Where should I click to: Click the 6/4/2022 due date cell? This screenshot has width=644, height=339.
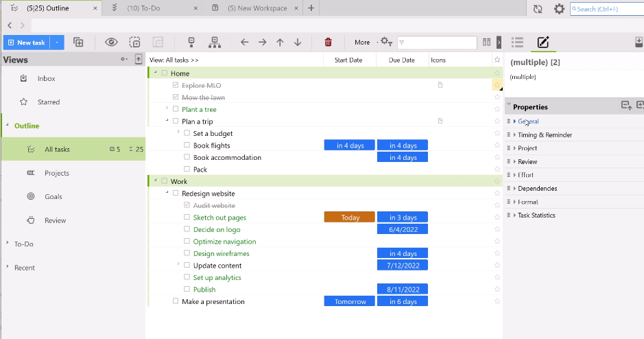tap(403, 229)
